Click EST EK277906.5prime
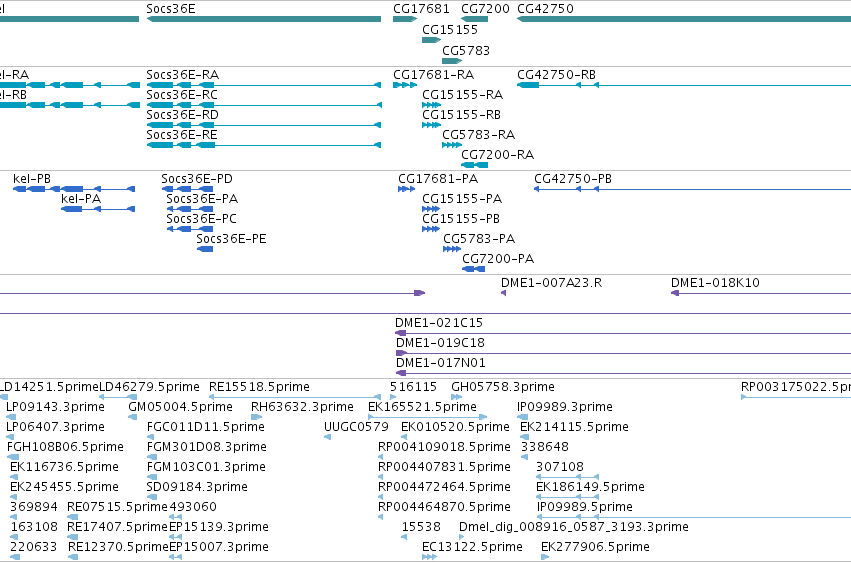Viewport: 851px width, 562px height. tap(595, 548)
